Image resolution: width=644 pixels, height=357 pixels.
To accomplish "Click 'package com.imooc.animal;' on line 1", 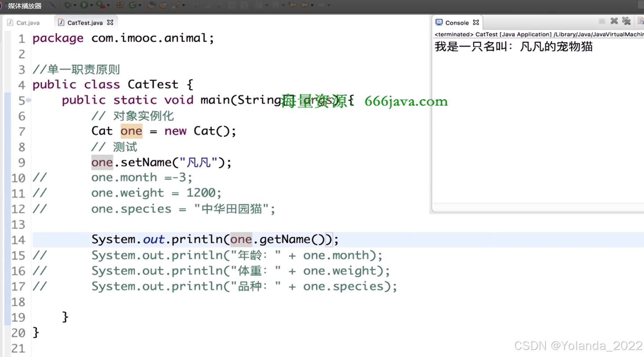I will (123, 38).
